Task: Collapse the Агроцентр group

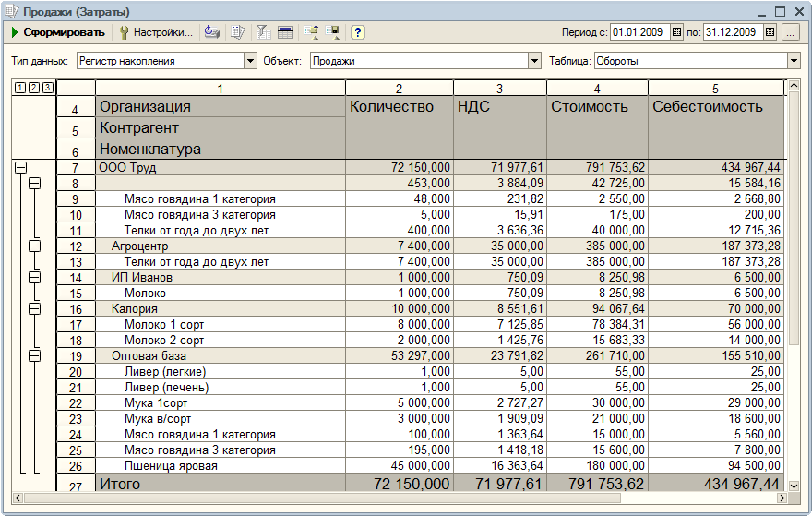Action: click(x=34, y=246)
